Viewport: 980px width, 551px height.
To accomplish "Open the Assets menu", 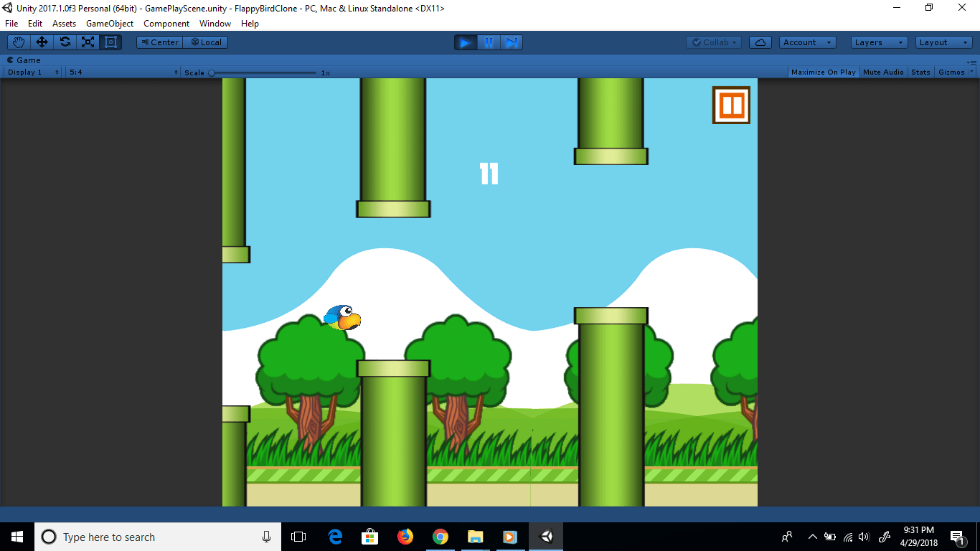I will click(64, 24).
